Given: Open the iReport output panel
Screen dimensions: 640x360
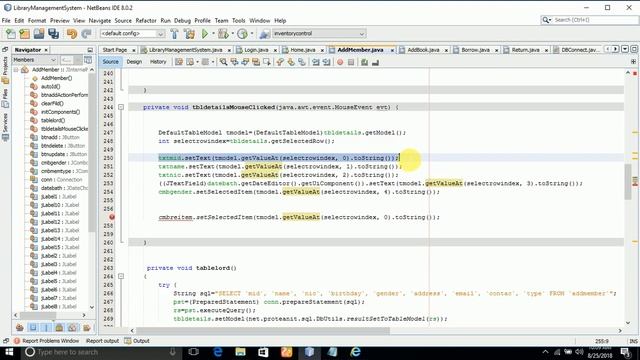Looking at the screenshot, I should click(x=102, y=341).
